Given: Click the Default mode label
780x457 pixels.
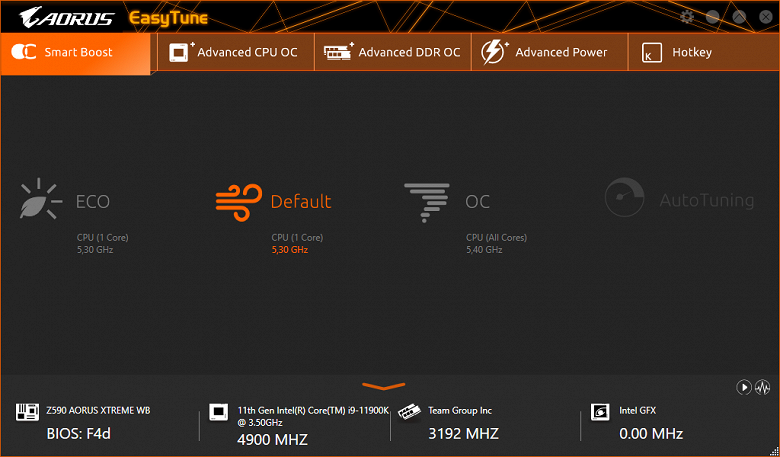Looking at the screenshot, I should (301, 201).
